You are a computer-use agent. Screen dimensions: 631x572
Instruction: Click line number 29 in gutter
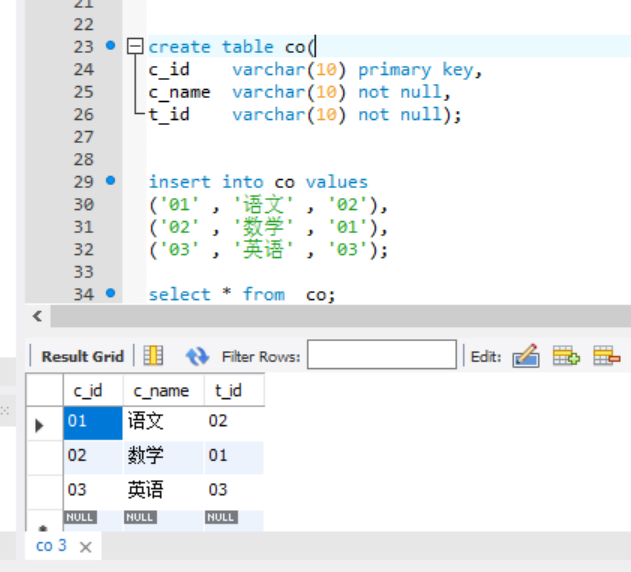pyautogui.click(x=83, y=182)
